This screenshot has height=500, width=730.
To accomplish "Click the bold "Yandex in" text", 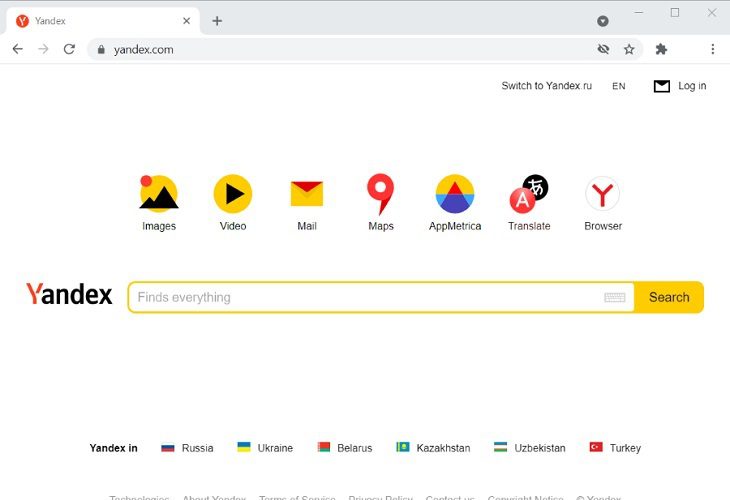I will click(113, 448).
